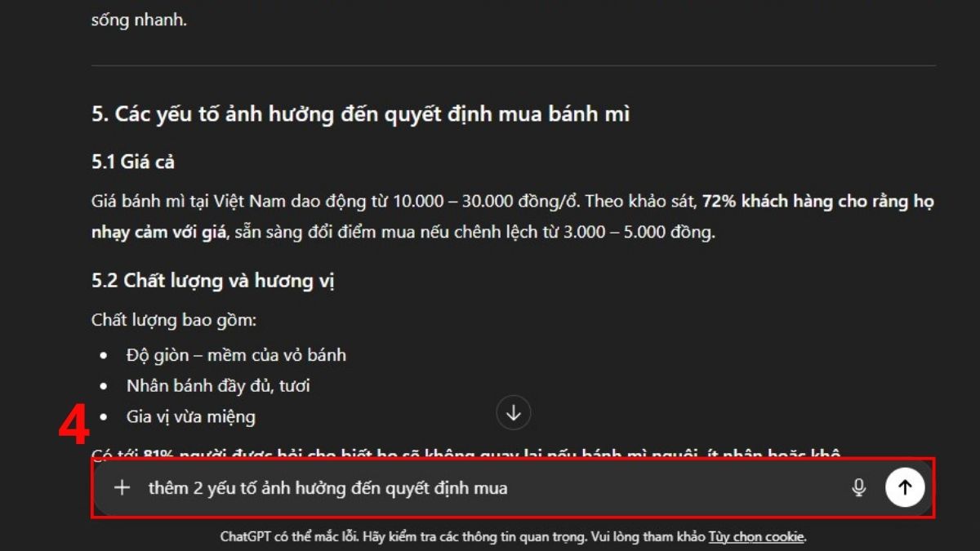Send the message with the up-arrow button
This screenshot has height=551, width=980.
[905, 488]
